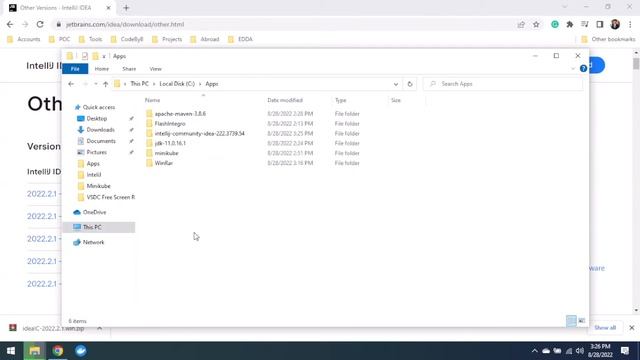Click the Explorer back arrow
Screen dimensions: 640x360
click(x=71, y=84)
